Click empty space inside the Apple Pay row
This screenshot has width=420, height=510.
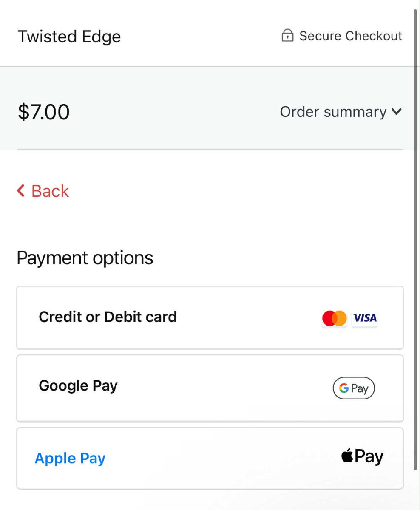(x=221, y=458)
